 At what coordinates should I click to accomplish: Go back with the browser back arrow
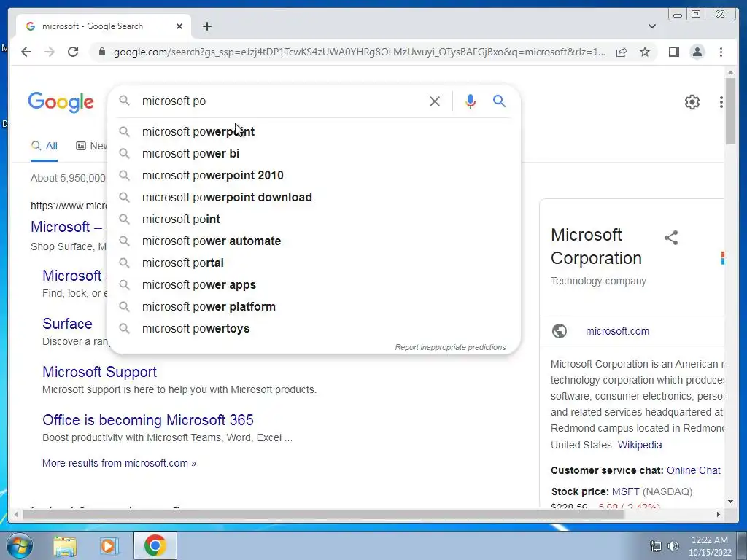tap(26, 52)
